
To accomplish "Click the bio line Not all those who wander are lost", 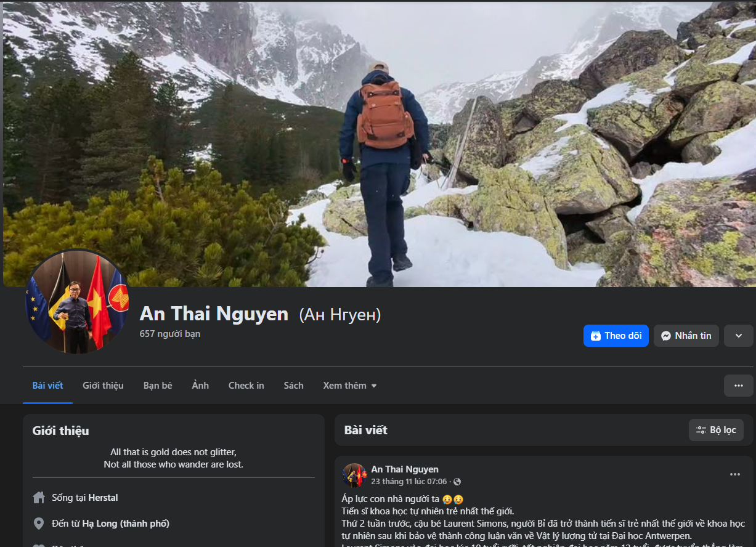I will (x=174, y=464).
